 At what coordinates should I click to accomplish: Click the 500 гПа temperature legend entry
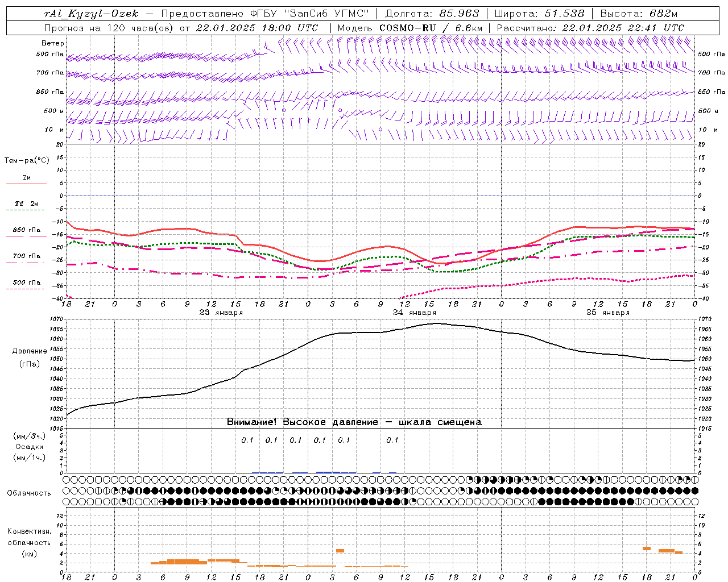pyautogui.click(x=26, y=282)
